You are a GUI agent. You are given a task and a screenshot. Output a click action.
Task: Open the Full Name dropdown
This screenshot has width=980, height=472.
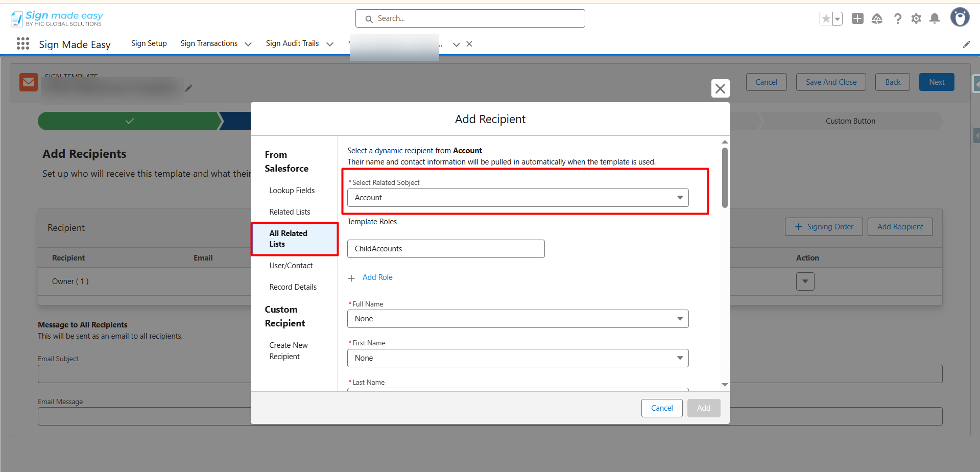517,319
